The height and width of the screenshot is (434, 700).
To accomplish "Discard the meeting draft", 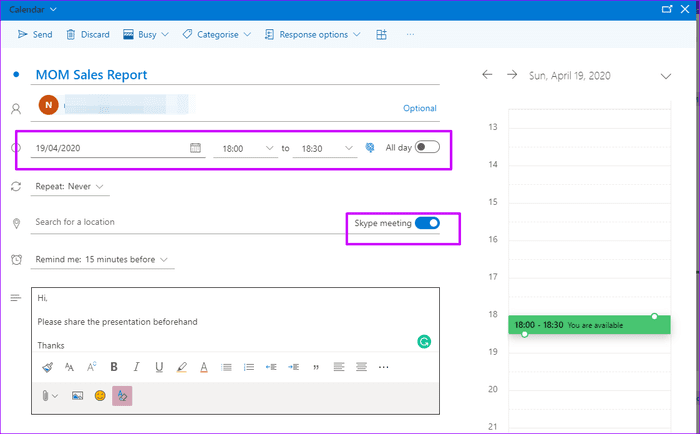I will click(88, 34).
